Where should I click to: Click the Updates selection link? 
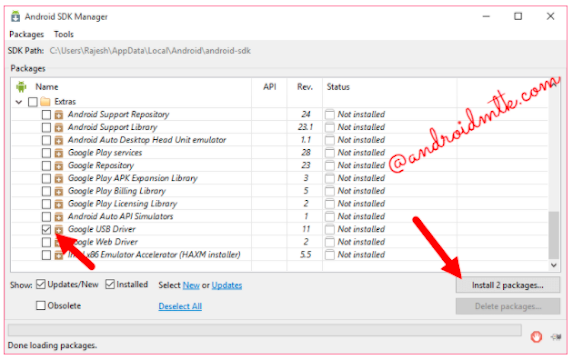227,285
